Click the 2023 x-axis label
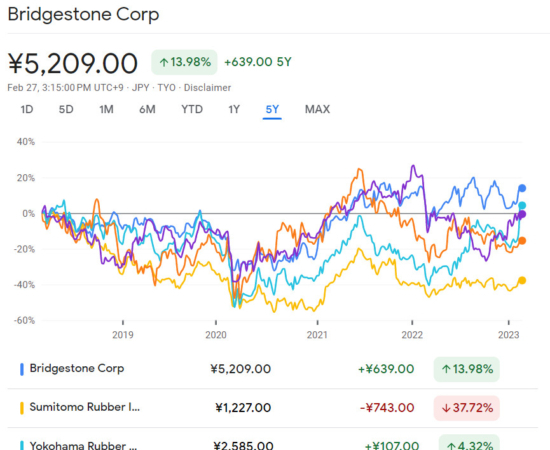 (x=509, y=335)
